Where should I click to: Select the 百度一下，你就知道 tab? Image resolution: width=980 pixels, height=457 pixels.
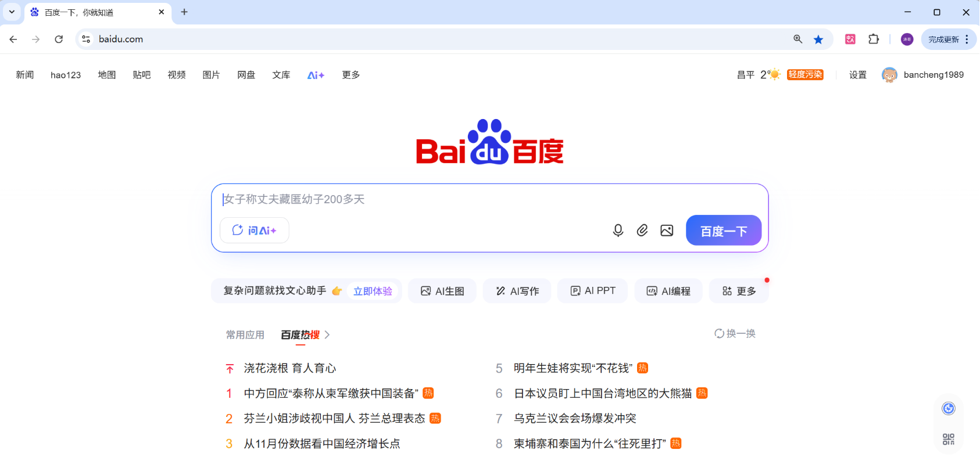pos(98,12)
